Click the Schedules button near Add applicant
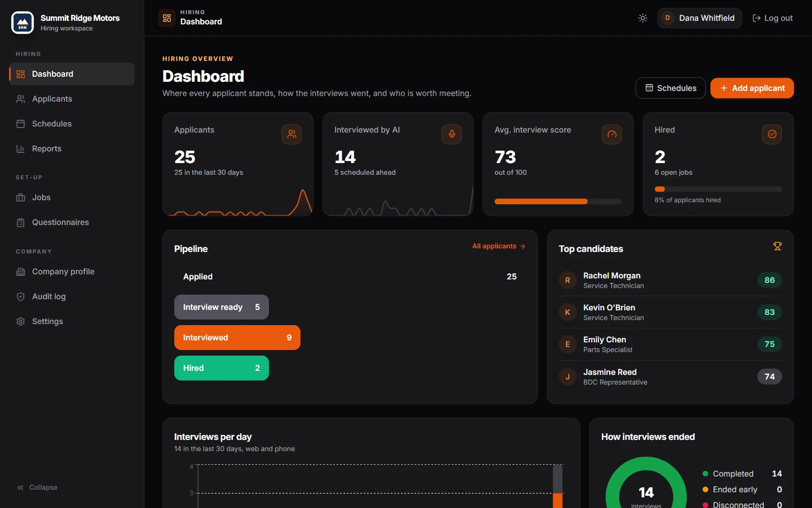 coord(670,88)
